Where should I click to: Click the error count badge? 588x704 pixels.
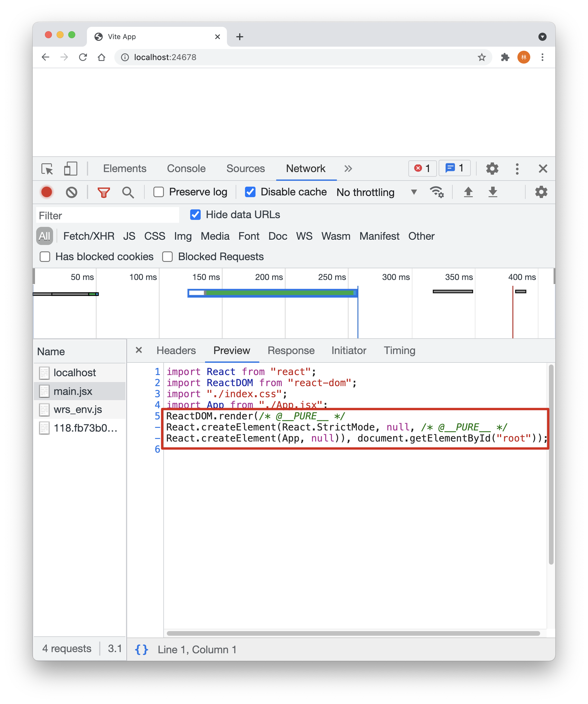point(422,168)
